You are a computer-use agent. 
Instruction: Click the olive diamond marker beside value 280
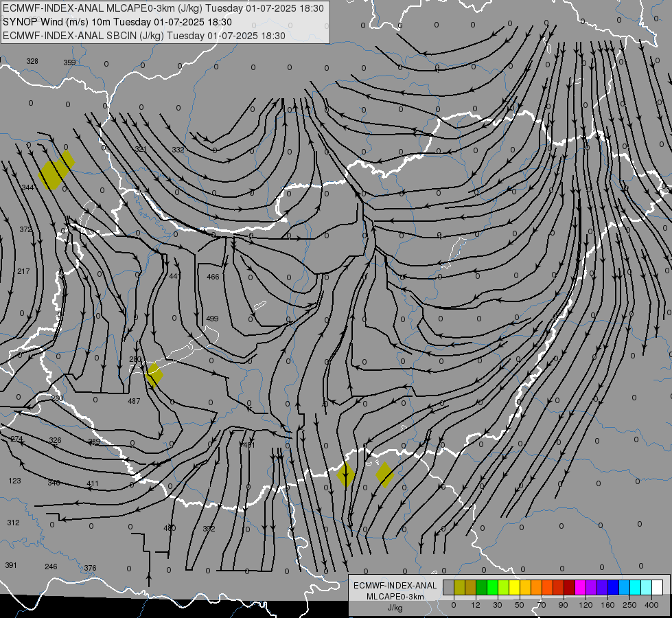point(154,375)
